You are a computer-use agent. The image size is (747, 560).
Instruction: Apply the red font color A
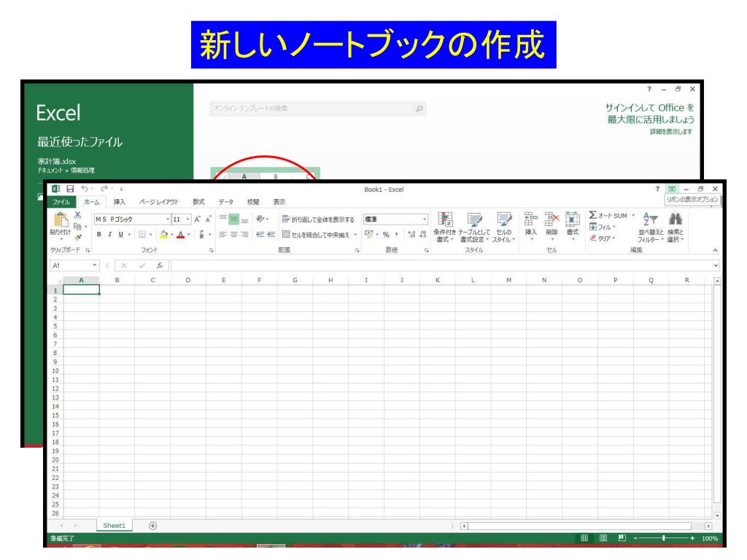point(181,234)
